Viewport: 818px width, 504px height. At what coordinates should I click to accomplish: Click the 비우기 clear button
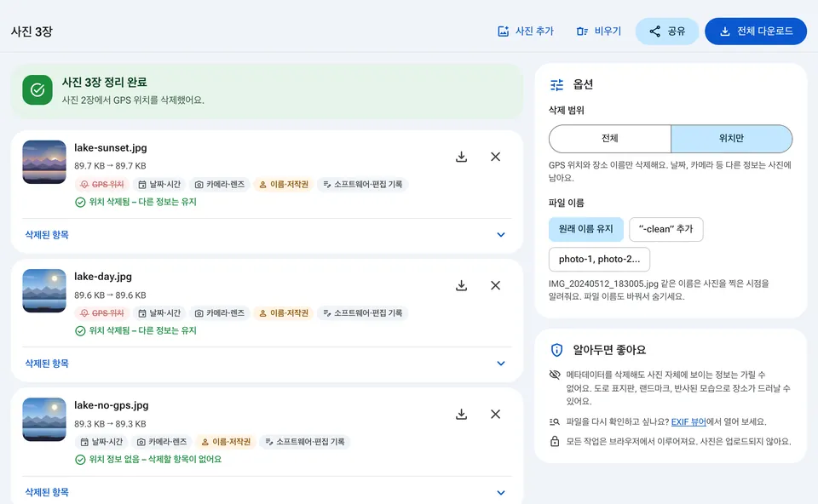point(599,31)
